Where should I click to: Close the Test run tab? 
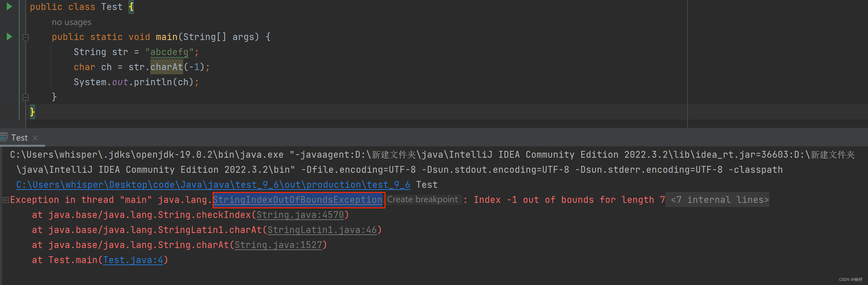(x=35, y=138)
